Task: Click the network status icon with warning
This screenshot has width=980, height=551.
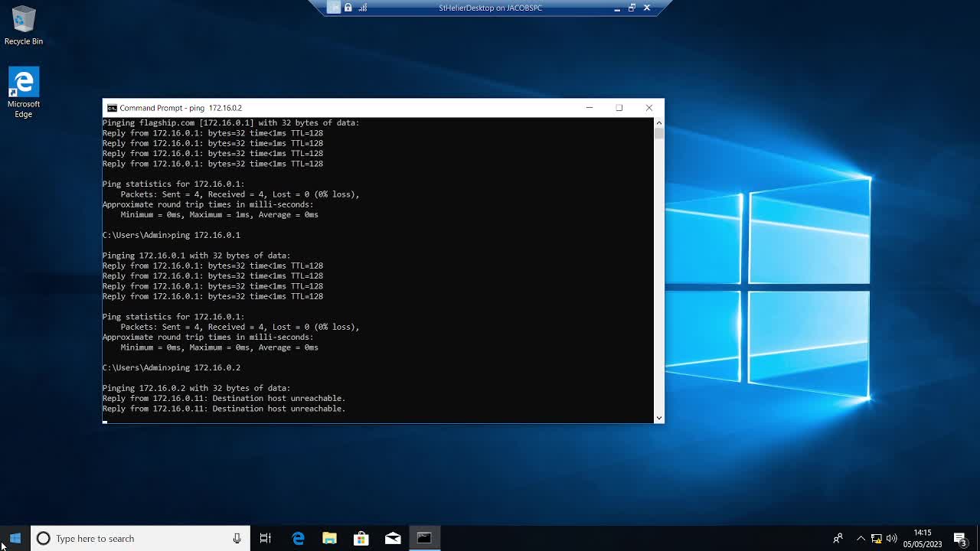Action: 877,539
